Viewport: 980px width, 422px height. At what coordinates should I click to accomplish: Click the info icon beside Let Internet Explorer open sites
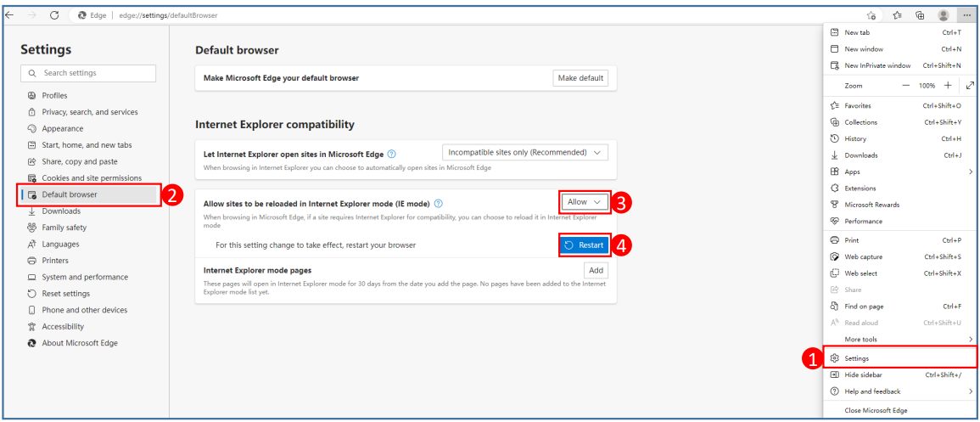point(391,153)
